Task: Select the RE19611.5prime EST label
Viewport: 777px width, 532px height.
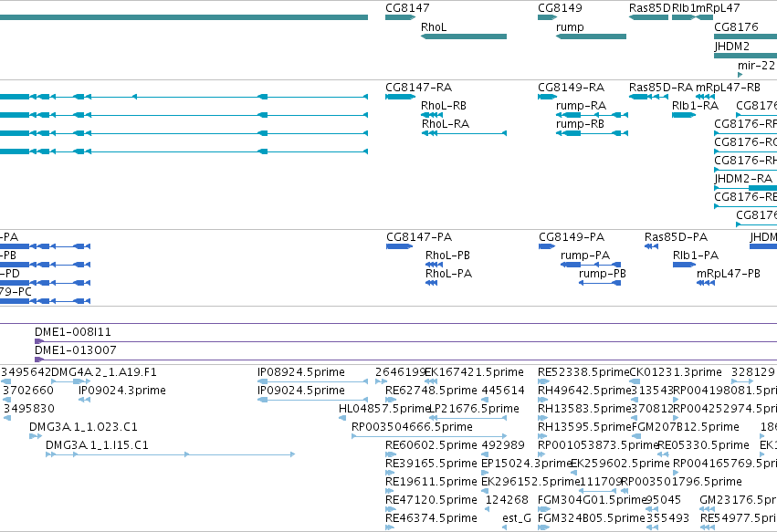Action: coord(431,482)
